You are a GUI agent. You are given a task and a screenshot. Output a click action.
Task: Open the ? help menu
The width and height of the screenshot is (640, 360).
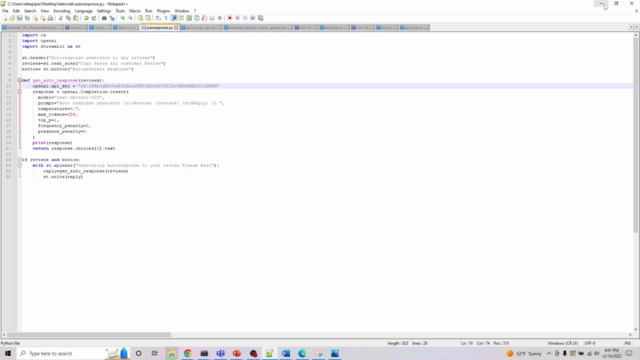click(x=195, y=11)
